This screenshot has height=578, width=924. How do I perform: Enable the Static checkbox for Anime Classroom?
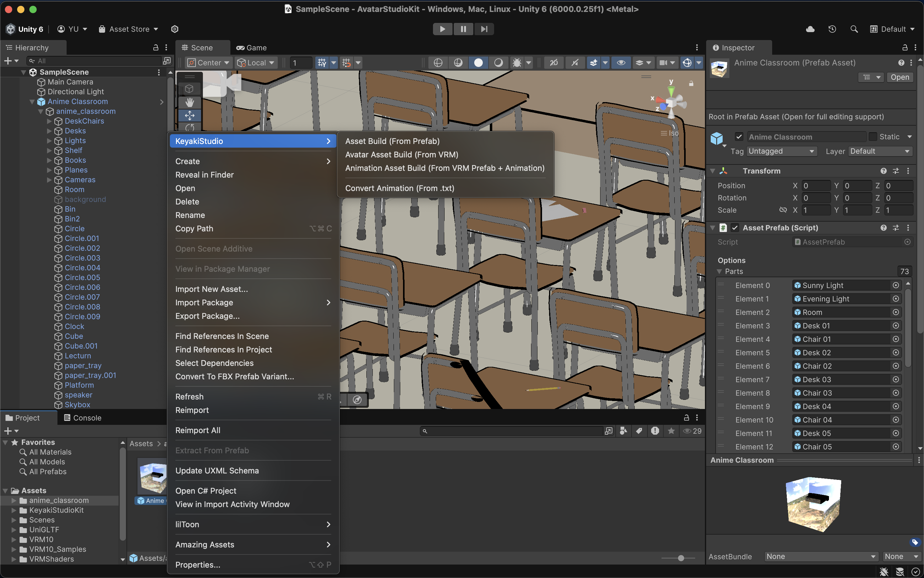(873, 136)
